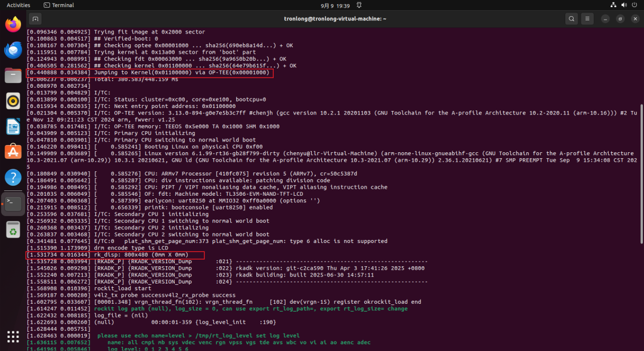
Task: Click the network status icon in top bar
Action: (x=613, y=5)
